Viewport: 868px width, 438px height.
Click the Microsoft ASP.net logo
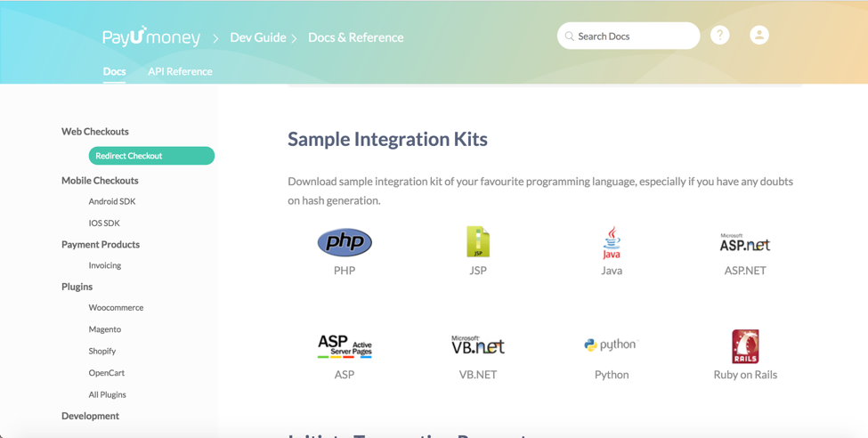click(x=745, y=242)
